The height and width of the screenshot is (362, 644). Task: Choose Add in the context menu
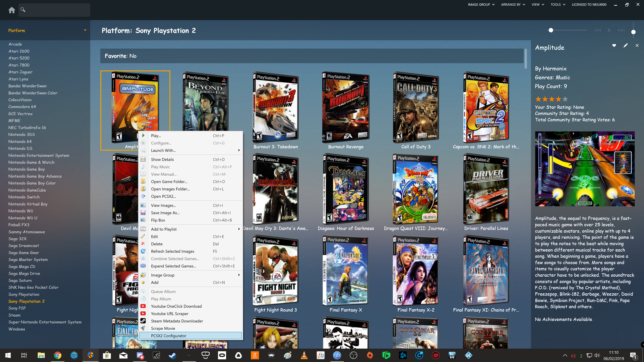(191, 283)
